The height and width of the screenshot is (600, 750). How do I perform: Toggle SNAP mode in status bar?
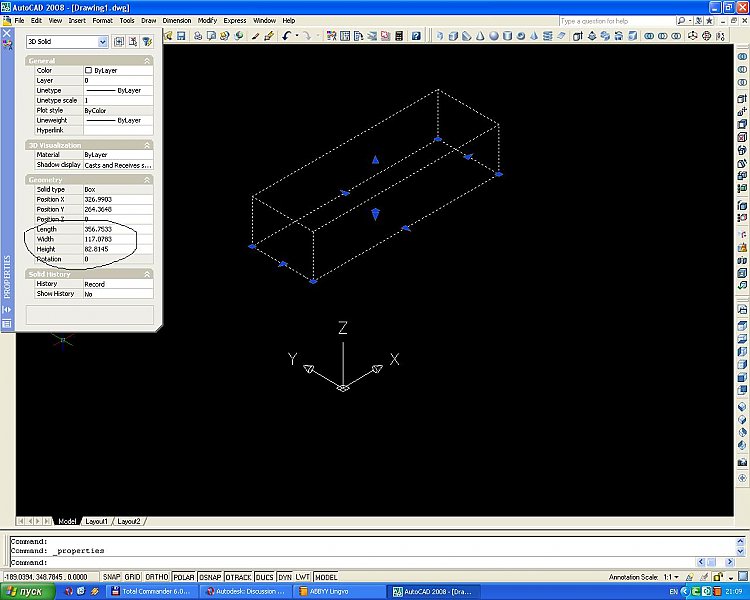[x=111, y=577]
